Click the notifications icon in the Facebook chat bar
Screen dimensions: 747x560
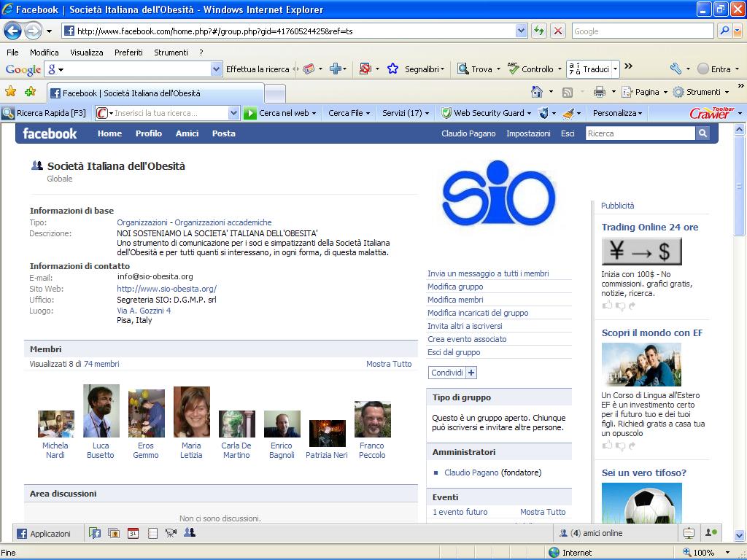[689, 533]
